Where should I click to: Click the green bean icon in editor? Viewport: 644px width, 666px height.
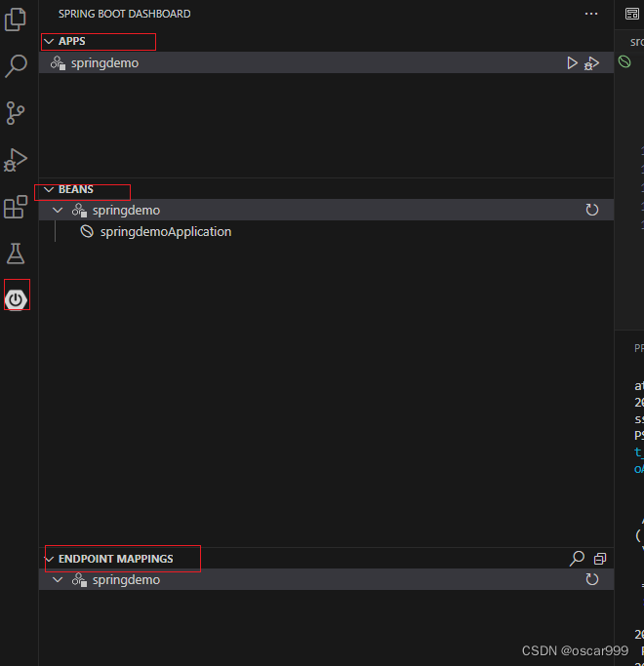[x=624, y=62]
